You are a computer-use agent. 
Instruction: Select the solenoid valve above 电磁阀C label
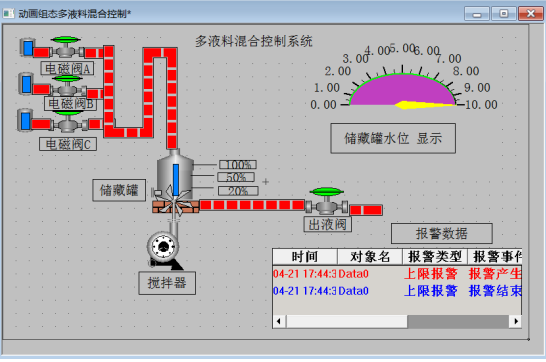tap(68, 122)
